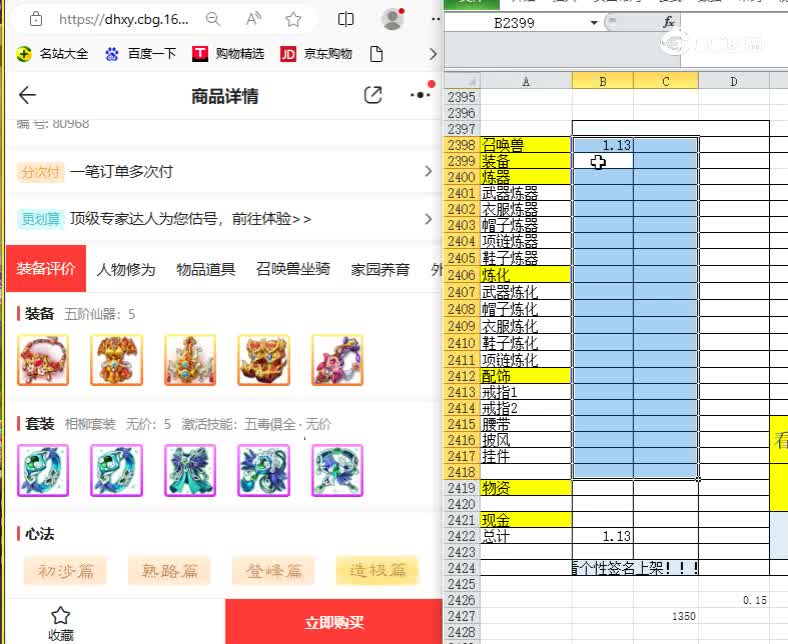Select the 造极篇 心法 button

[377, 570]
